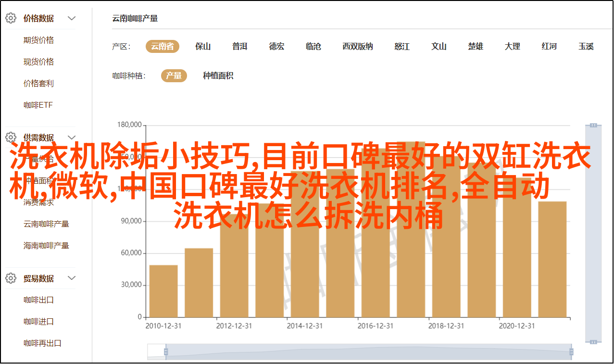Screen dimensions: 614x364
Task: Go to 咖啡出口 in the sidebar
Action: tap(38, 300)
